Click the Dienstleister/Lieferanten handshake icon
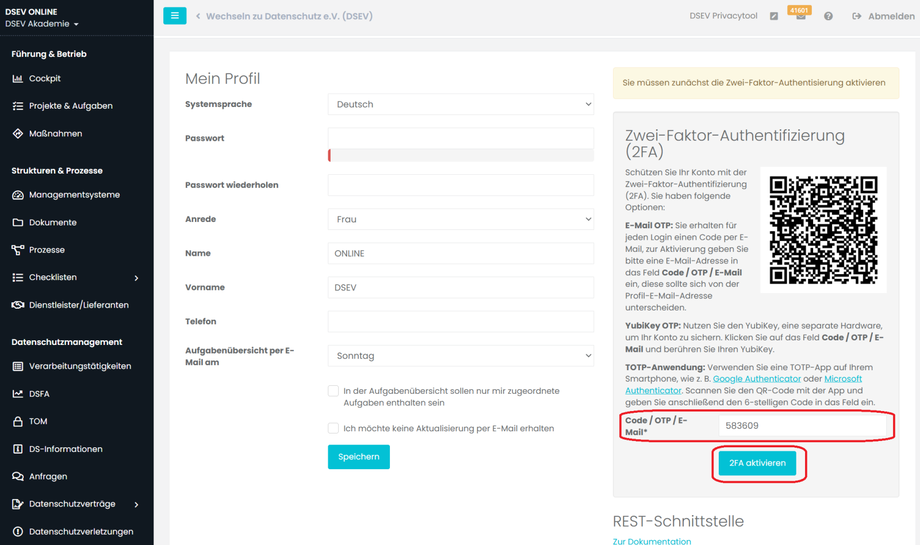This screenshot has height=545, width=920. 18,305
